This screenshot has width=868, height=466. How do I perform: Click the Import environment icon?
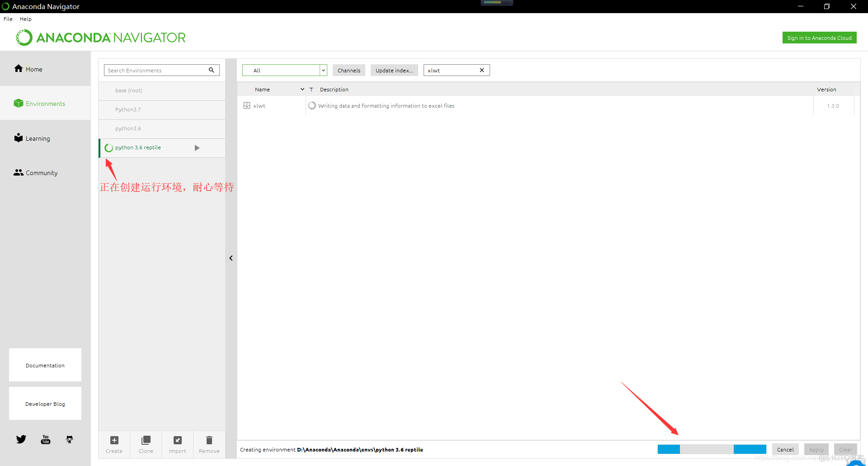178,440
